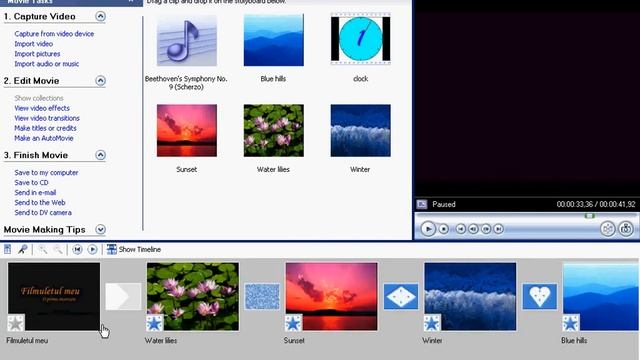
Task: Choose Send to the Web
Action: 40,202
